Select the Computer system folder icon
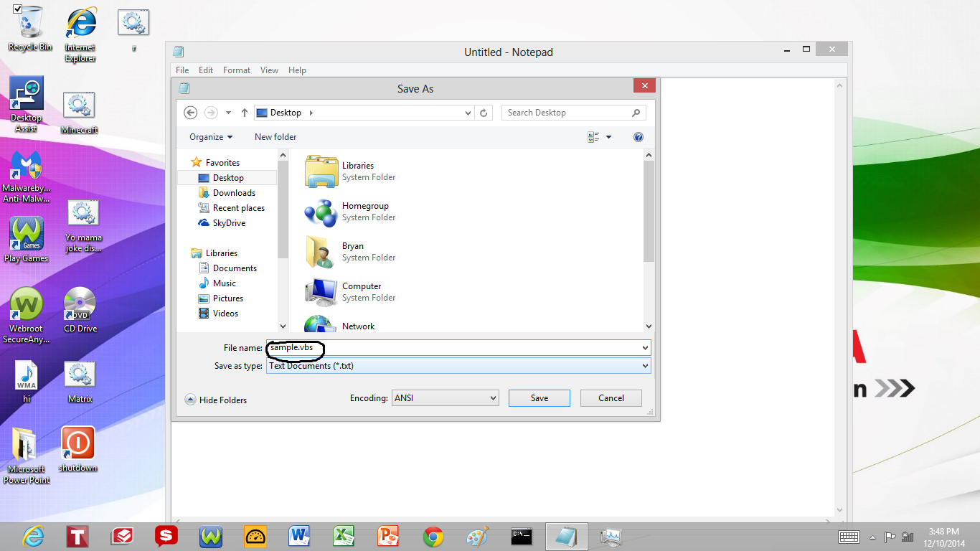 [321, 292]
